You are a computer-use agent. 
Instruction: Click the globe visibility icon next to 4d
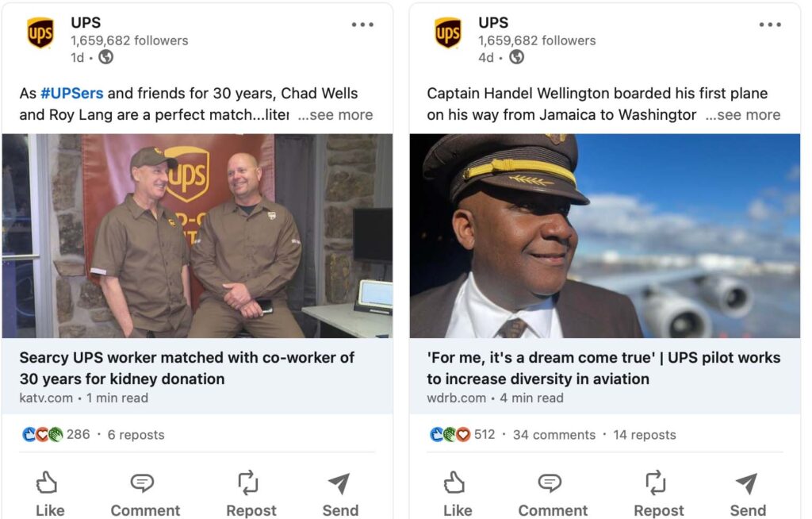tap(515, 57)
